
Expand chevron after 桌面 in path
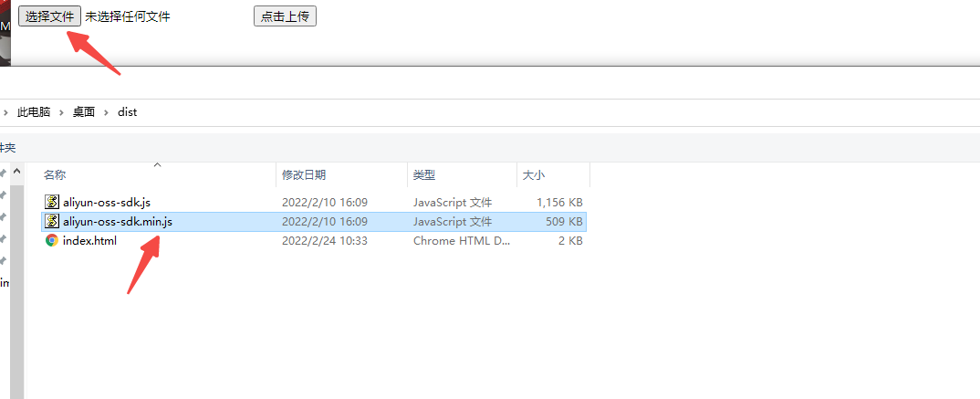(106, 112)
